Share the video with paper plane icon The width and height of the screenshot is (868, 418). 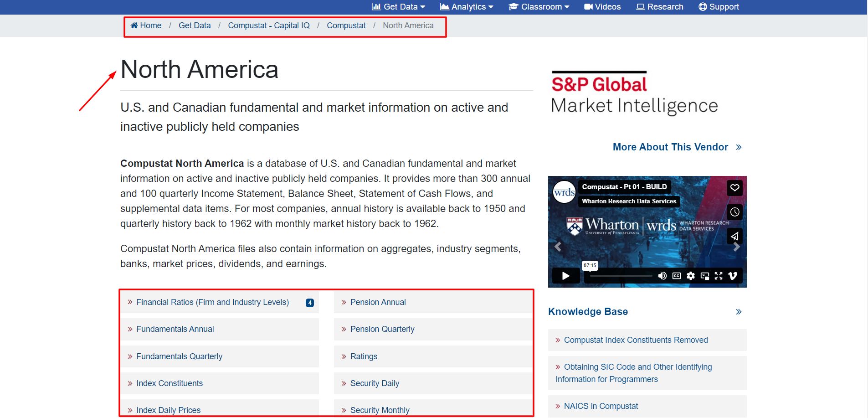coord(734,236)
